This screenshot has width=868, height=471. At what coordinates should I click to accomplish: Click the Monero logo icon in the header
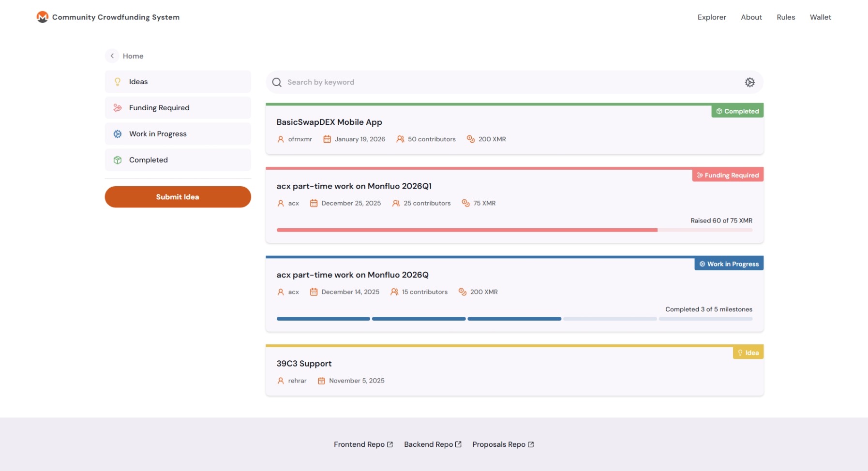click(x=43, y=17)
